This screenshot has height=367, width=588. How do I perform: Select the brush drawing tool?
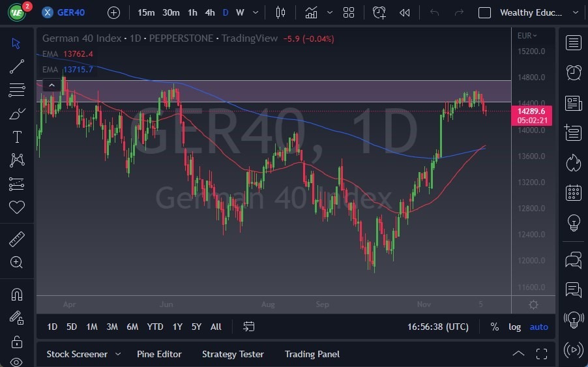tap(16, 113)
